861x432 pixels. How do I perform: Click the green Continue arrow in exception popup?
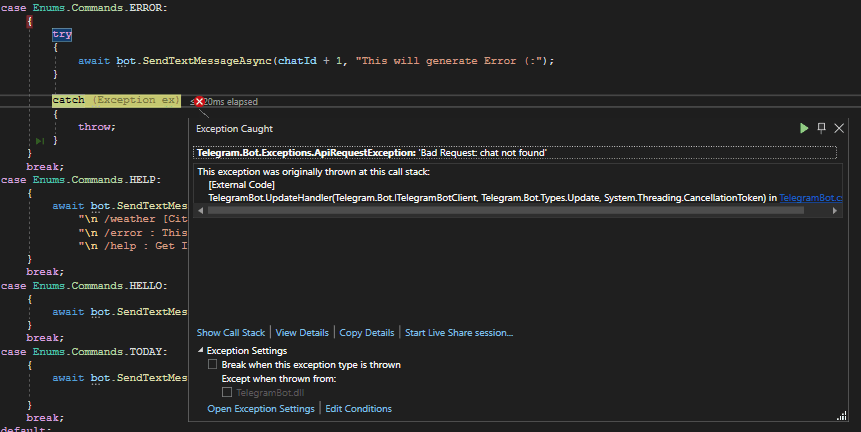[804, 128]
